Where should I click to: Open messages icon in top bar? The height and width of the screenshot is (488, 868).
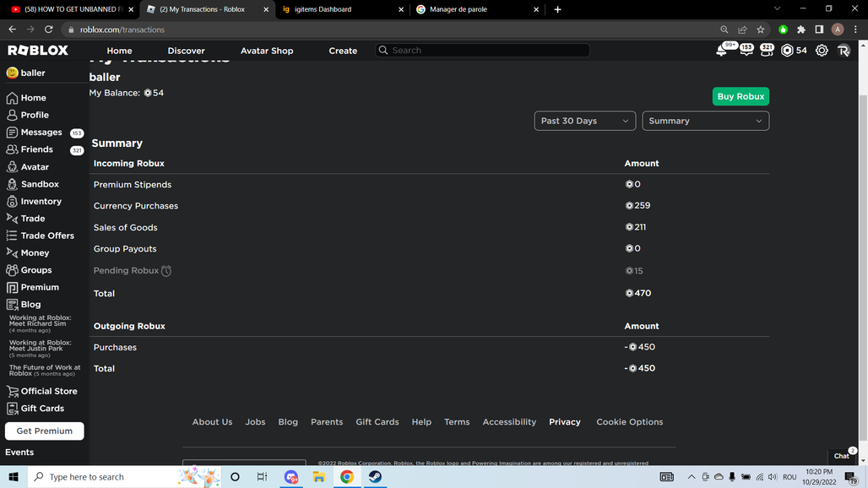[x=746, y=51]
